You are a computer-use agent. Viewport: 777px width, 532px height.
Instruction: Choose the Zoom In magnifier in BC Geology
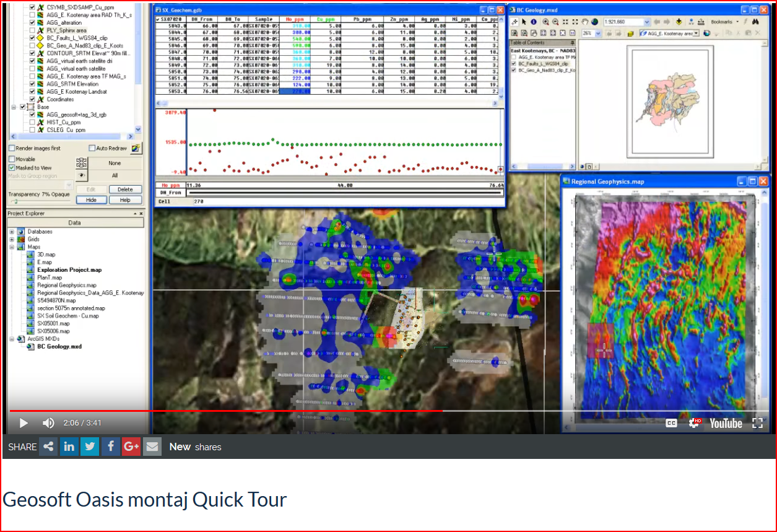[545, 22]
